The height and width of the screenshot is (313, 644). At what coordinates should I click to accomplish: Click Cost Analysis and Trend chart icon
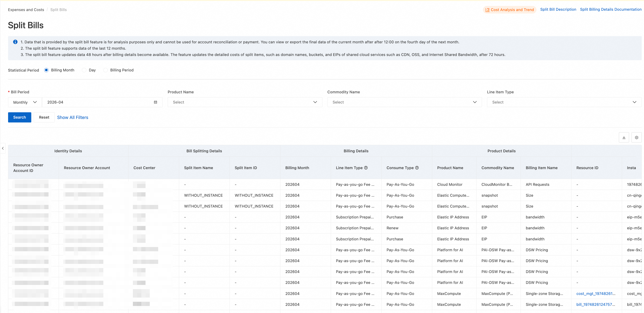point(487,10)
